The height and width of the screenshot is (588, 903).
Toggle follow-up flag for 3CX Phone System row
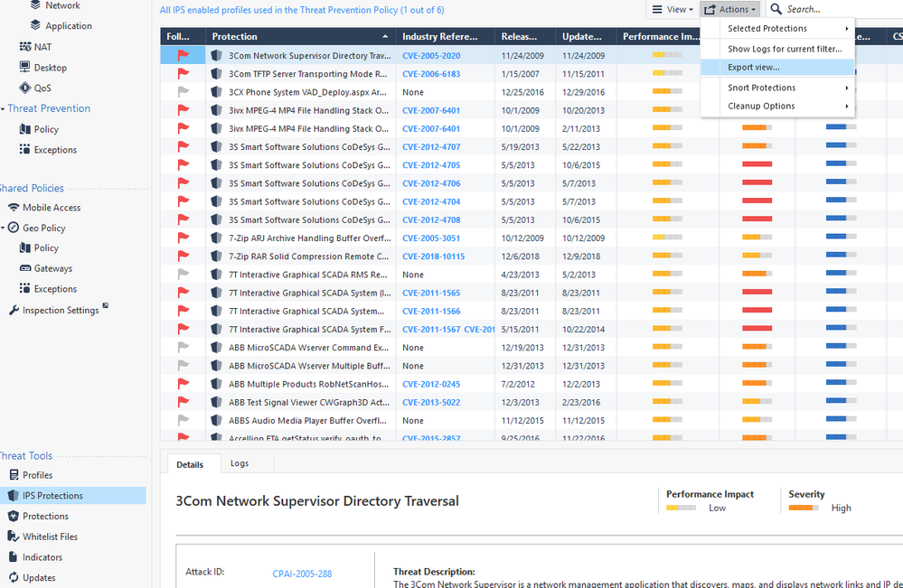click(x=183, y=92)
